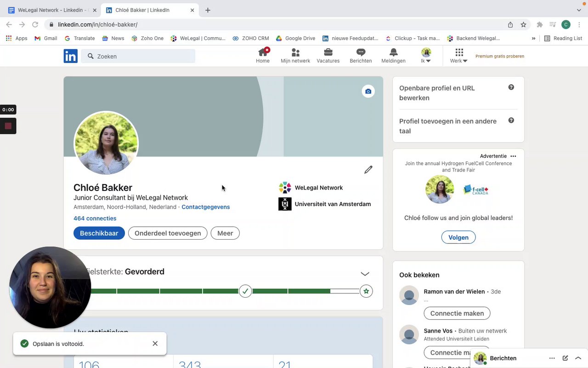Click help icon beside Profiel toevoegen
The image size is (588, 368).
511,121
